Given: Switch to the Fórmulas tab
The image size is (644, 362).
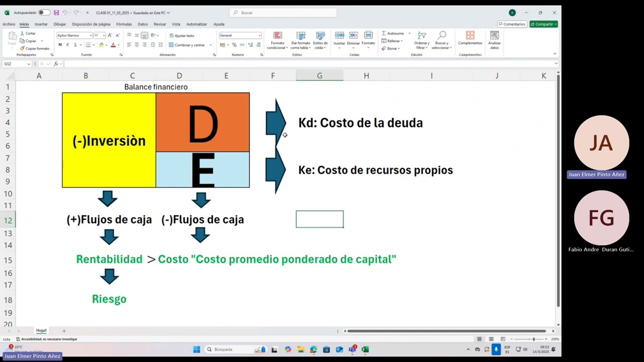Looking at the screenshot, I should (x=124, y=24).
